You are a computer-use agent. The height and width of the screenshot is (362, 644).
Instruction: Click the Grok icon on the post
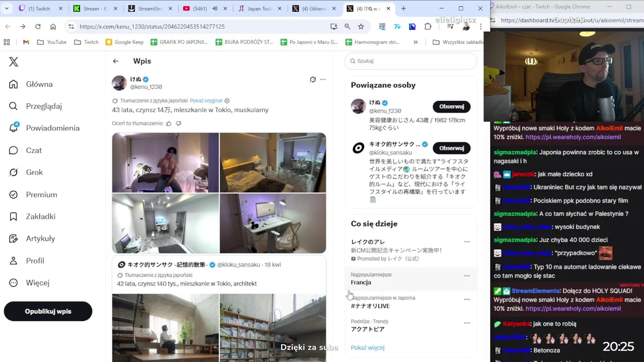(312, 79)
